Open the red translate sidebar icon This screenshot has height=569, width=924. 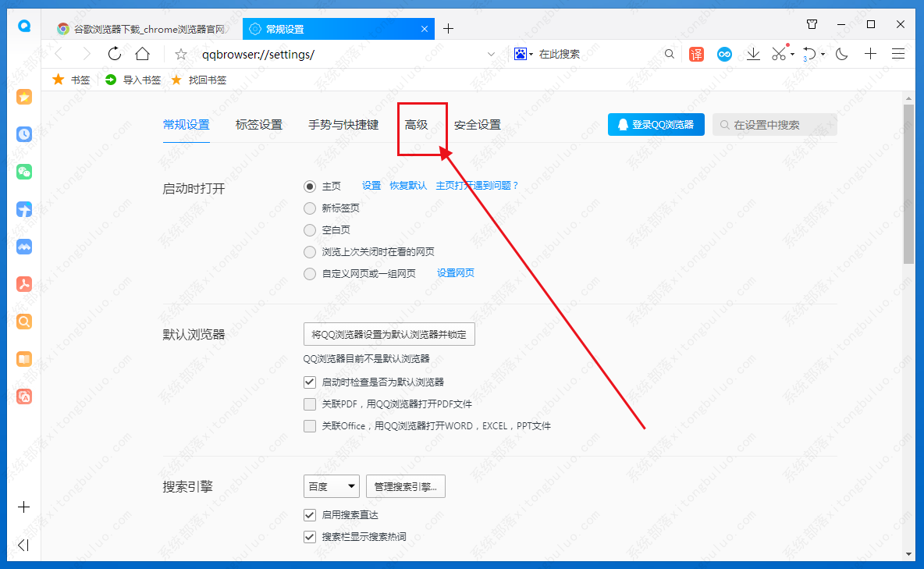tap(24, 397)
